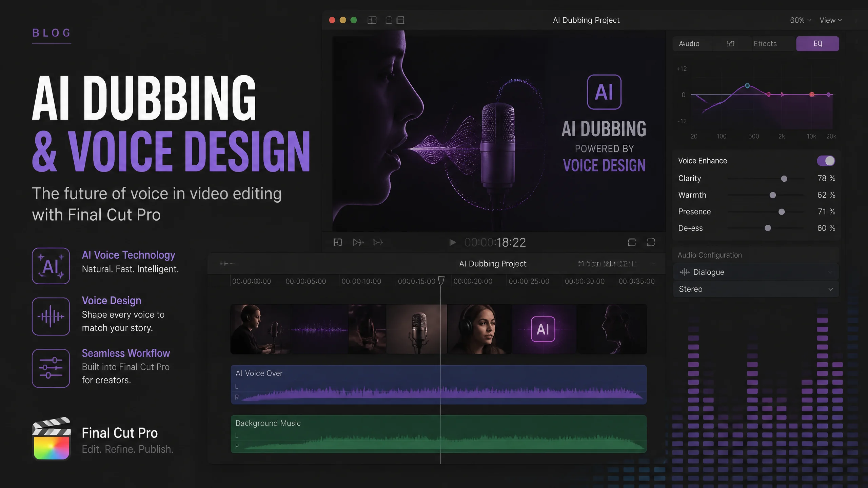Click the AI Voice Technology sparkle icon
Viewport: 868px width, 488px height.
pyautogui.click(x=51, y=266)
